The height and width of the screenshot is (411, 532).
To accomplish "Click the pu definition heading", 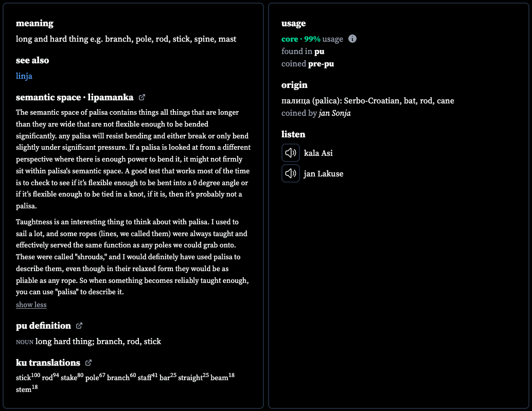I will pyautogui.click(x=43, y=326).
